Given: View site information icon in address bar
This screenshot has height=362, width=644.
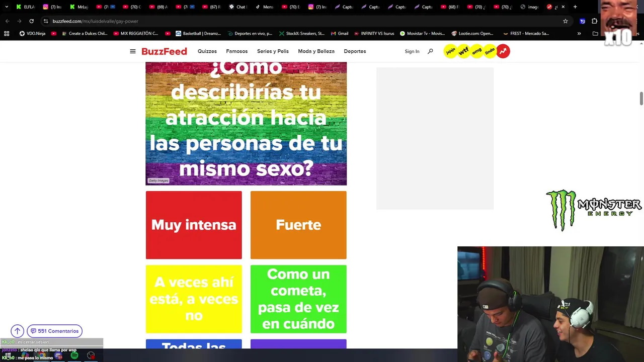Looking at the screenshot, I should [46, 21].
